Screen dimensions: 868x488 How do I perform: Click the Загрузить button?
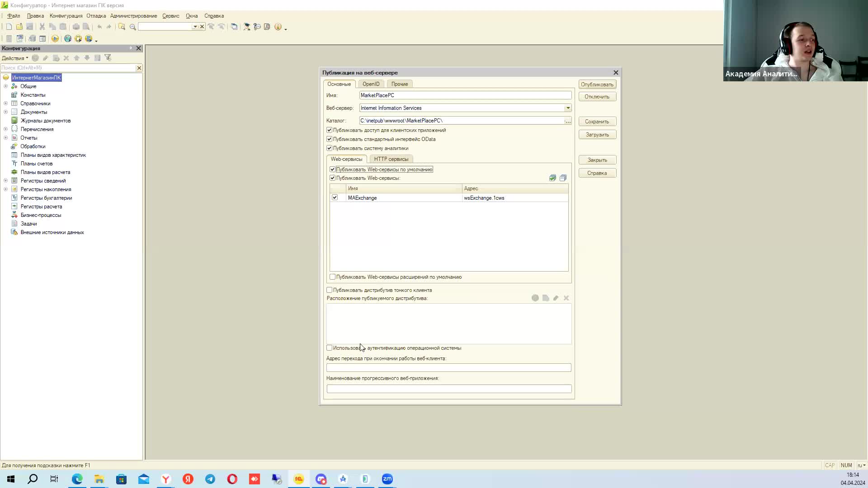pos(597,135)
